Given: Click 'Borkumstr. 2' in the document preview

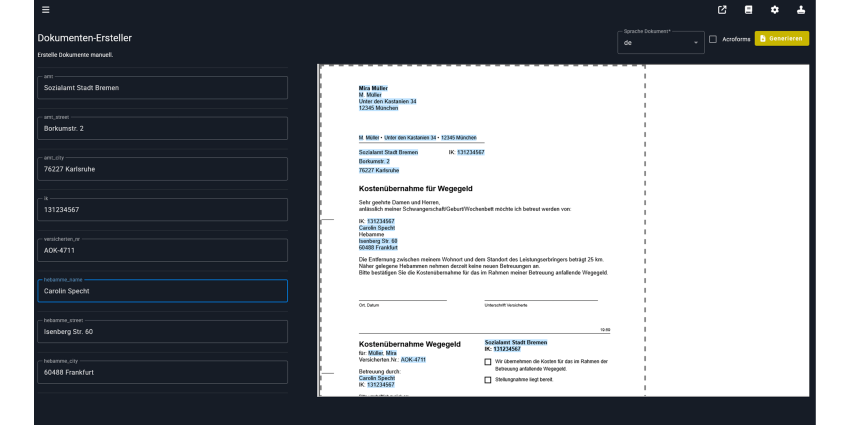Looking at the screenshot, I should (374, 162).
